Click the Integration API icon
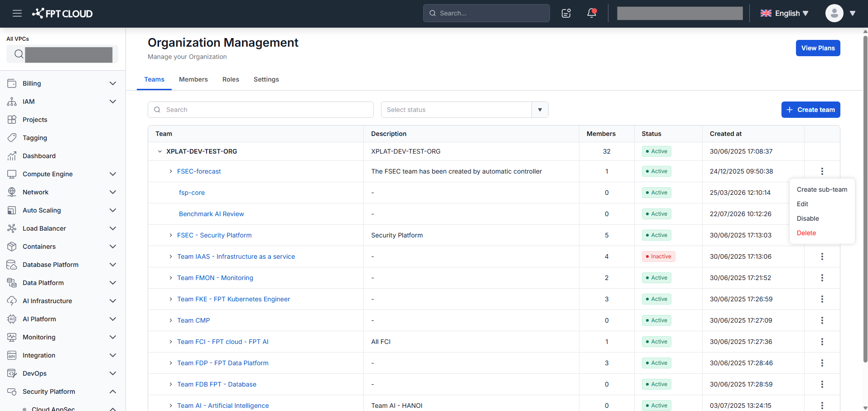The image size is (868, 411). pos(12,355)
